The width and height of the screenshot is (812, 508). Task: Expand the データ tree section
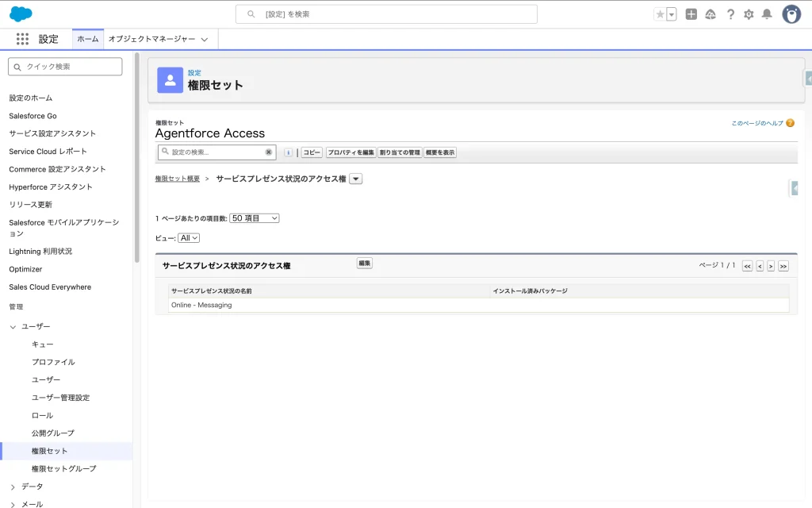coord(13,487)
